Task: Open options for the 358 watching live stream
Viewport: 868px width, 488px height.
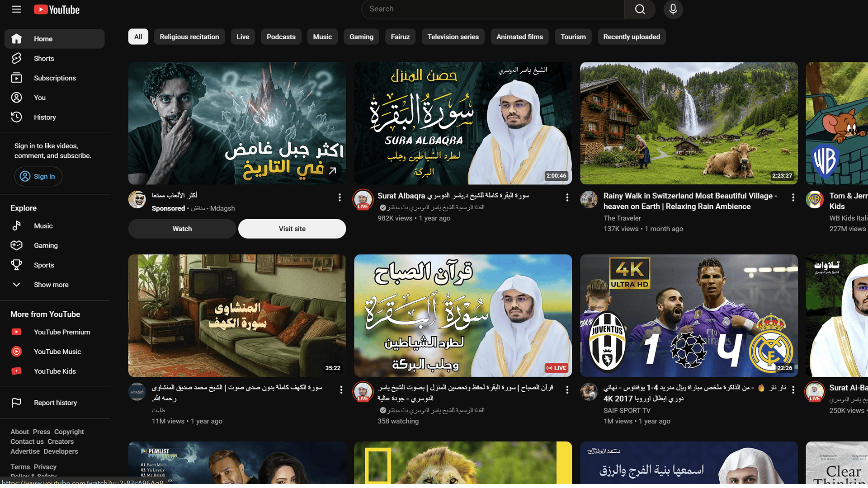Action: 567,389
